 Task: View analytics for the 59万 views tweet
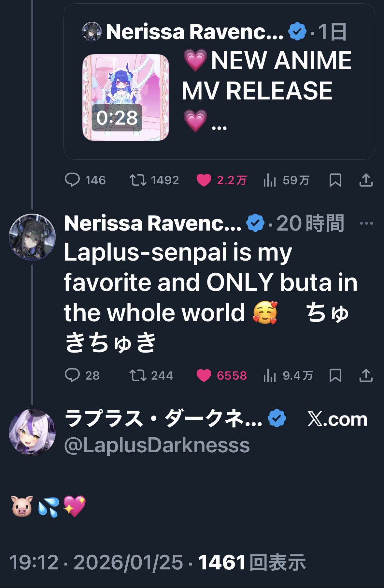(270, 180)
